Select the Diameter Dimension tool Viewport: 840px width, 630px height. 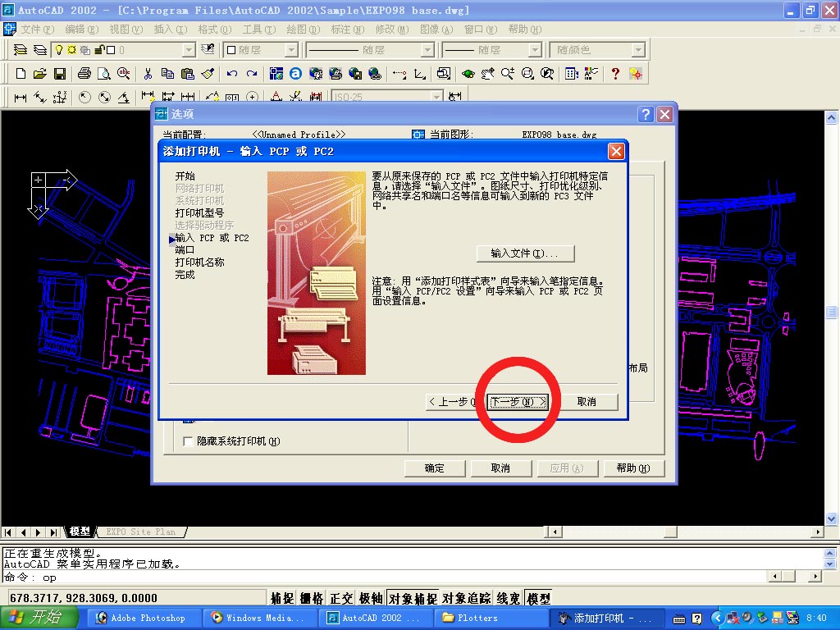coord(104,98)
